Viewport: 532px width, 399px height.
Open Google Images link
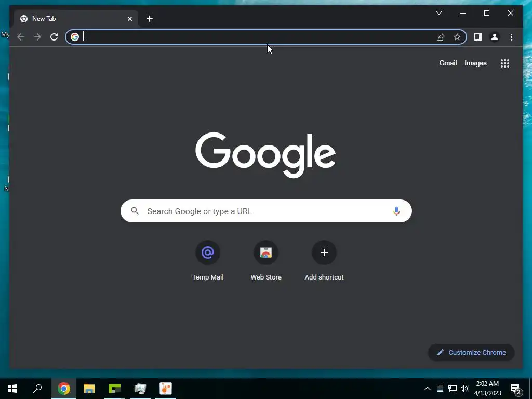(475, 63)
